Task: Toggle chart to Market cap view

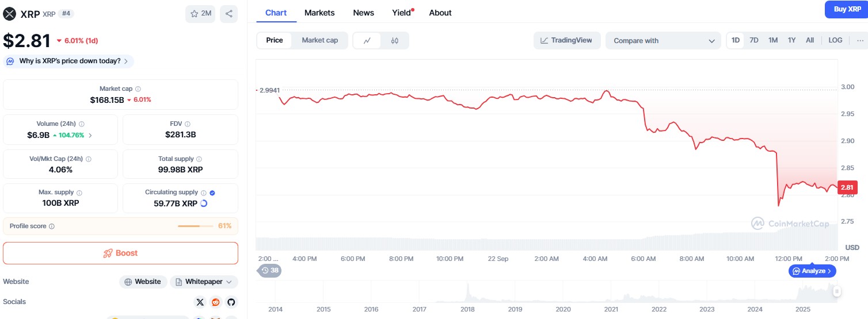Action: [x=319, y=40]
